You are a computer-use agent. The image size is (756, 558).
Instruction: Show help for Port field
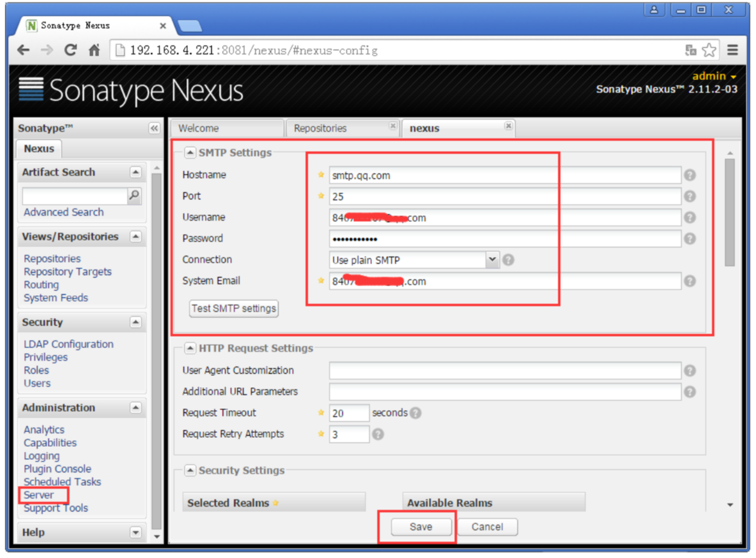coord(690,196)
